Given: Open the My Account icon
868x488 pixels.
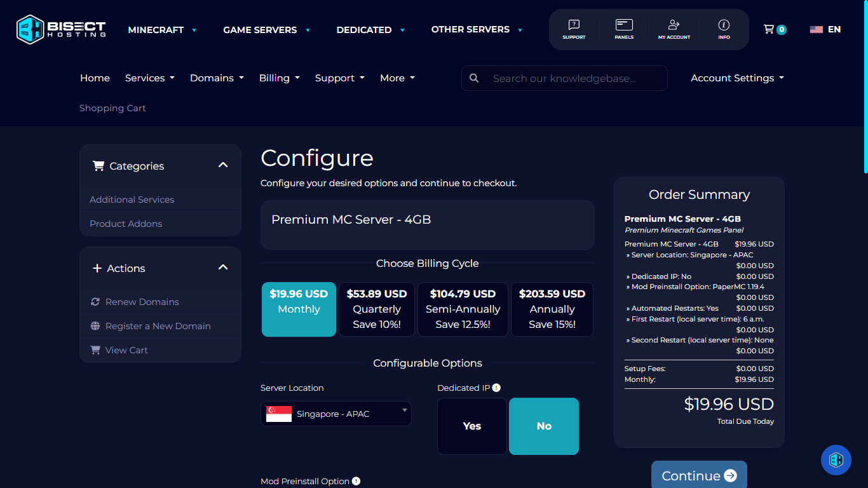Looking at the screenshot, I should pyautogui.click(x=674, y=29).
